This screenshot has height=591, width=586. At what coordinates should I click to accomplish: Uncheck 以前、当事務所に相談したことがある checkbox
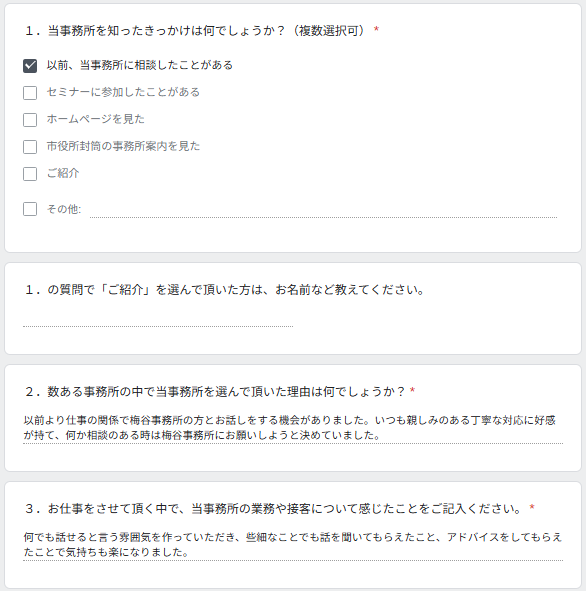pyautogui.click(x=30, y=66)
